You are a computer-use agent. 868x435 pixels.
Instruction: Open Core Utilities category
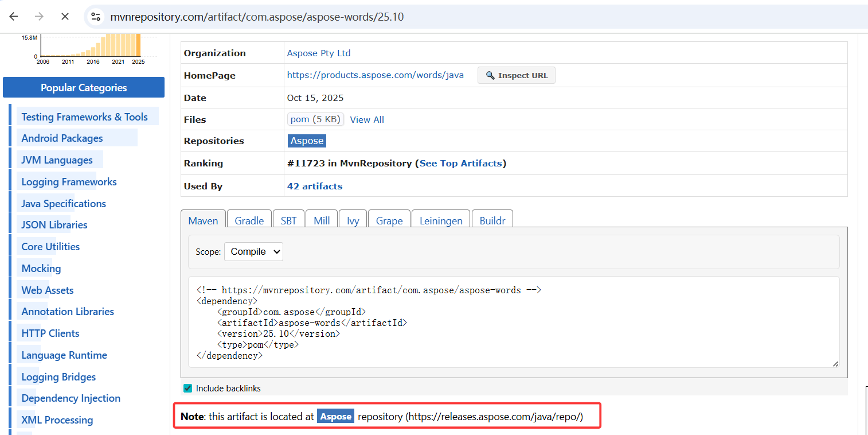pyautogui.click(x=50, y=246)
